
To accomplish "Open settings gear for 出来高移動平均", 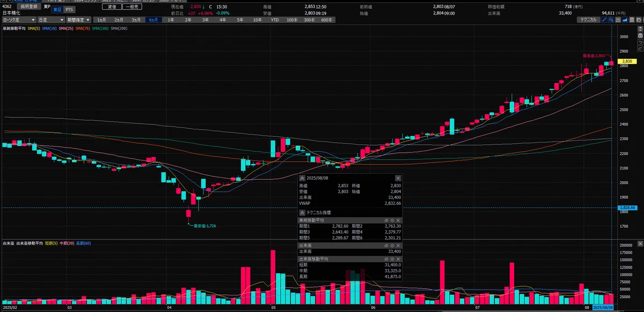I will (x=392, y=259).
